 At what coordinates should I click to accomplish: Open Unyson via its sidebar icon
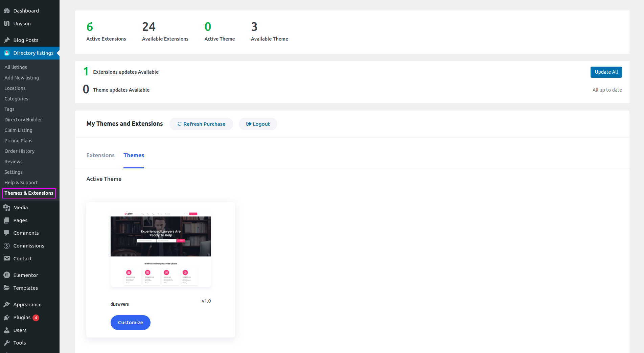pyautogui.click(x=7, y=24)
